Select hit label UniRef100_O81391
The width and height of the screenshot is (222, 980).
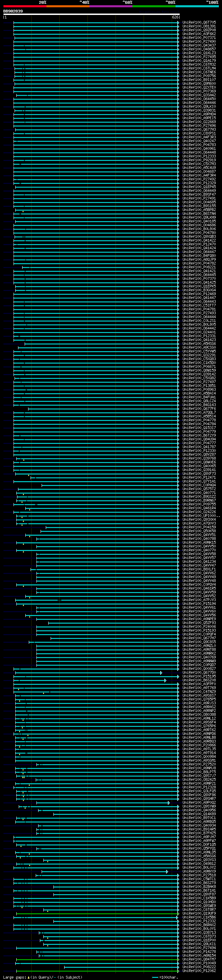pos(199,26)
